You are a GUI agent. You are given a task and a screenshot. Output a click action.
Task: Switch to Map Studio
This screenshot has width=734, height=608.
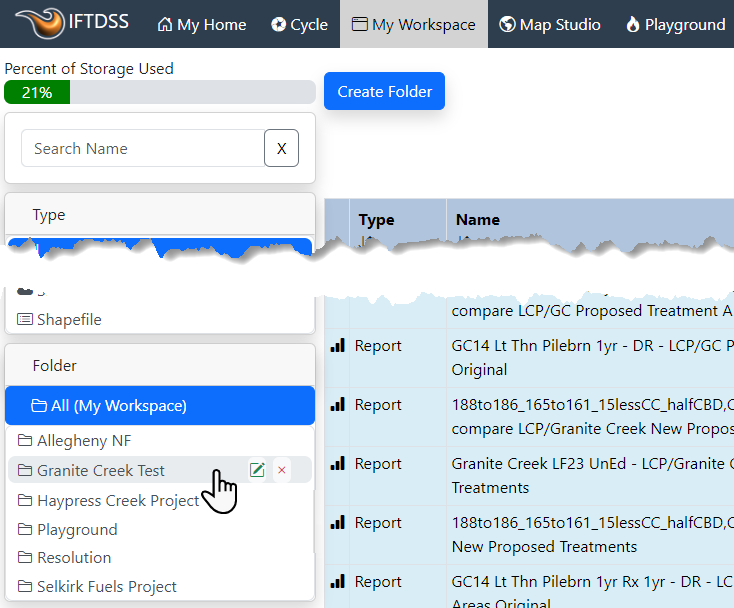coord(550,24)
